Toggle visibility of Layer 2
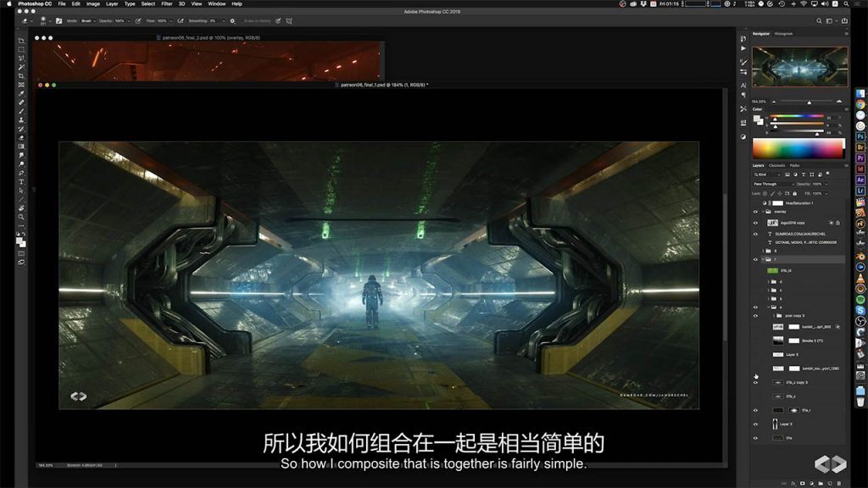 755,424
